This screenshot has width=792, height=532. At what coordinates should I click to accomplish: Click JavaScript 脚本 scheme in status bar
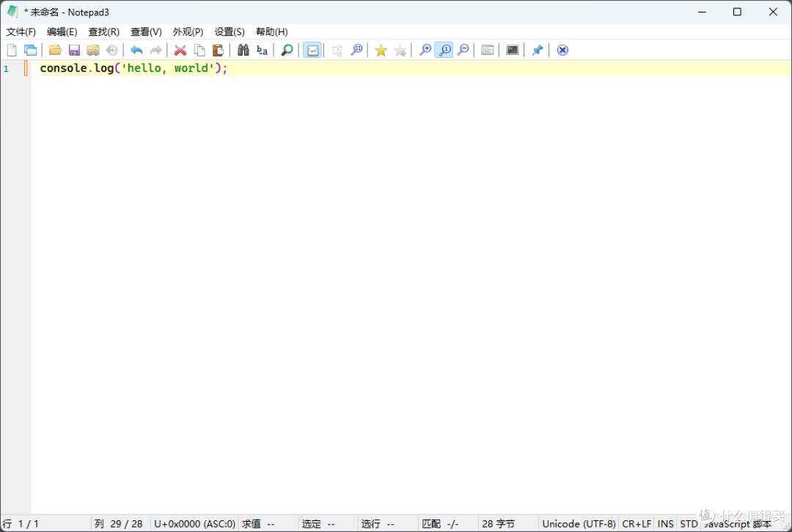click(738, 524)
